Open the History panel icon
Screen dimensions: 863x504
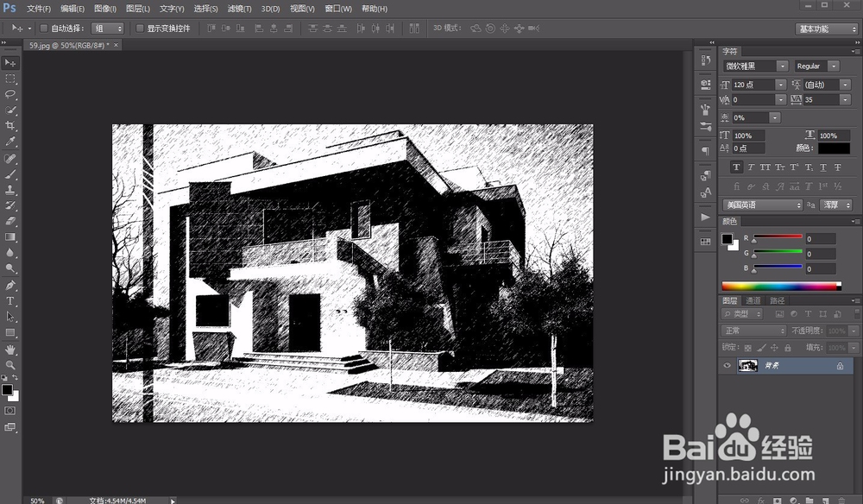[706, 60]
